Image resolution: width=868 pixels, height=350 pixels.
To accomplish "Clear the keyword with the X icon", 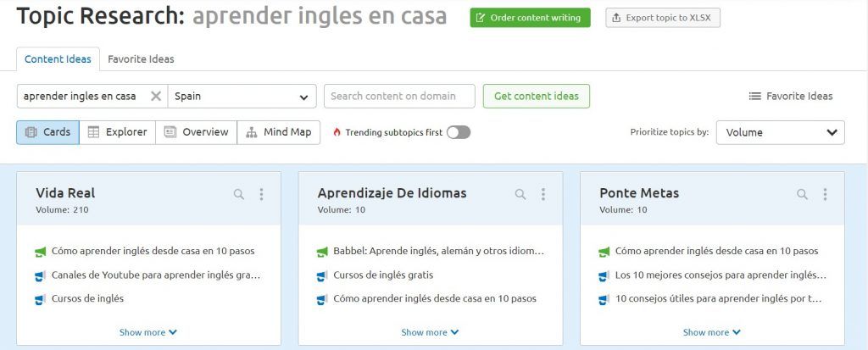I will pos(156,97).
